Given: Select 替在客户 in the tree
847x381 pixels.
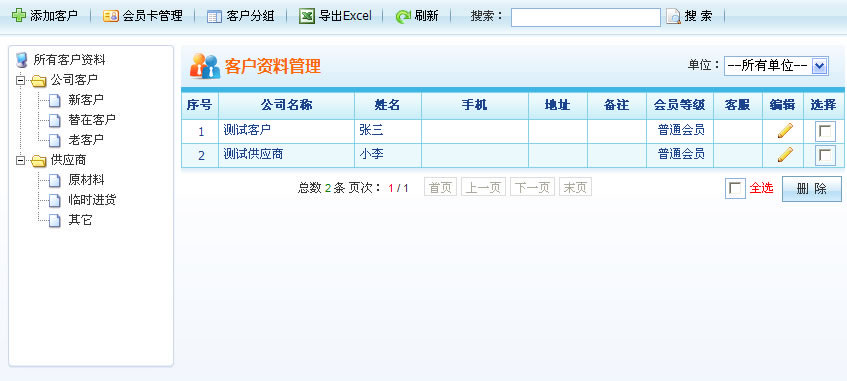Looking at the screenshot, I should (x=92, y=120).
